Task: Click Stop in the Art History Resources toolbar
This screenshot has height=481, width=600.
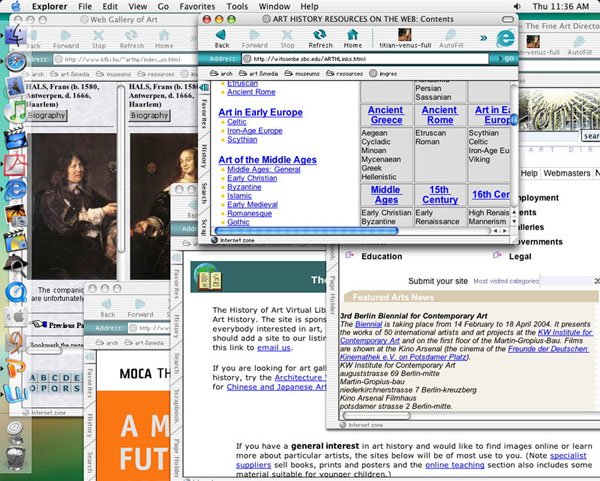Action: (287, 38)
